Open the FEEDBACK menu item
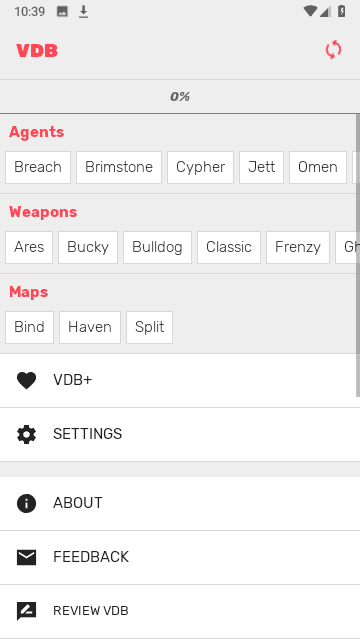 [x=180, y=557]
